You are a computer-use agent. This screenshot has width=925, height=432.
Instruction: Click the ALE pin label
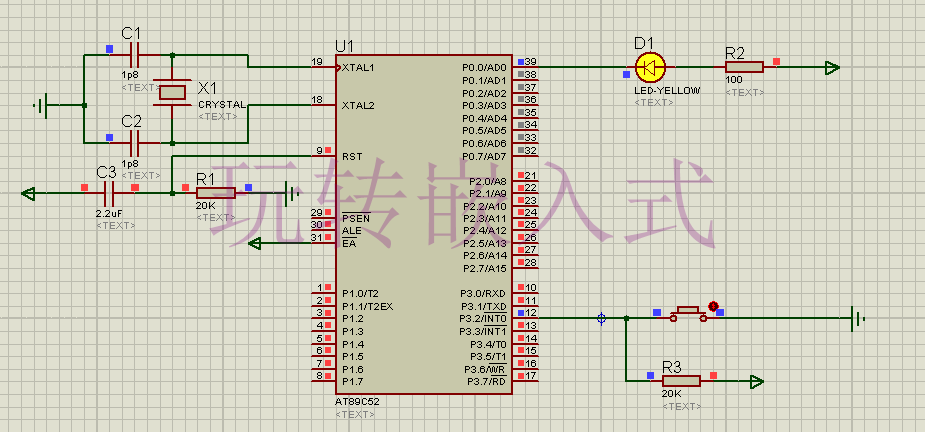(350, 231)
